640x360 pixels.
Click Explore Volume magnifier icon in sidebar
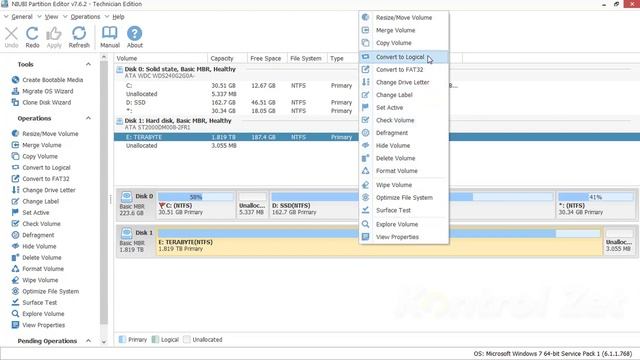[x=16, y=313]
